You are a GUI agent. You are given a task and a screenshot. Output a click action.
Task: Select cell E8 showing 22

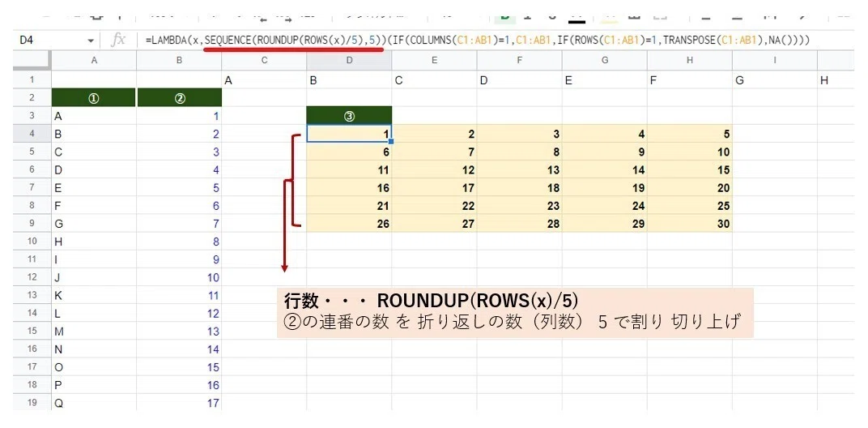coord(435,206)
